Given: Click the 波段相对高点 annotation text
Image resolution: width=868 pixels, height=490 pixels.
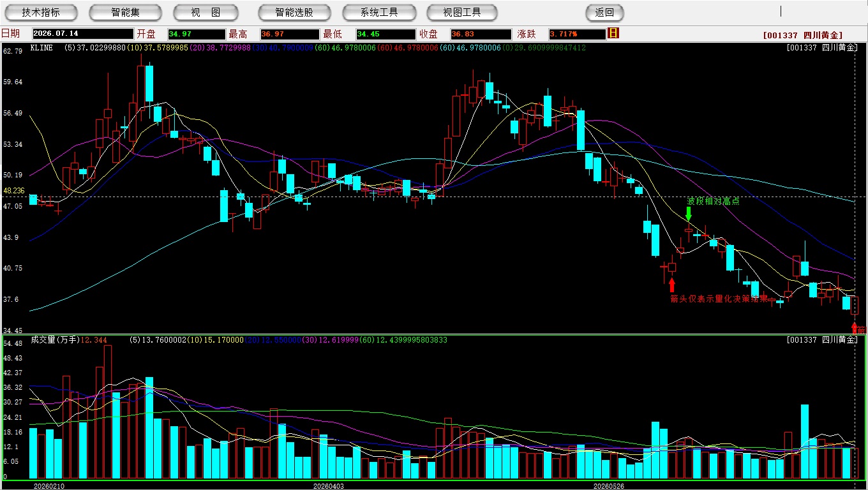Looking at the screenshot, I should coord(713,201).
